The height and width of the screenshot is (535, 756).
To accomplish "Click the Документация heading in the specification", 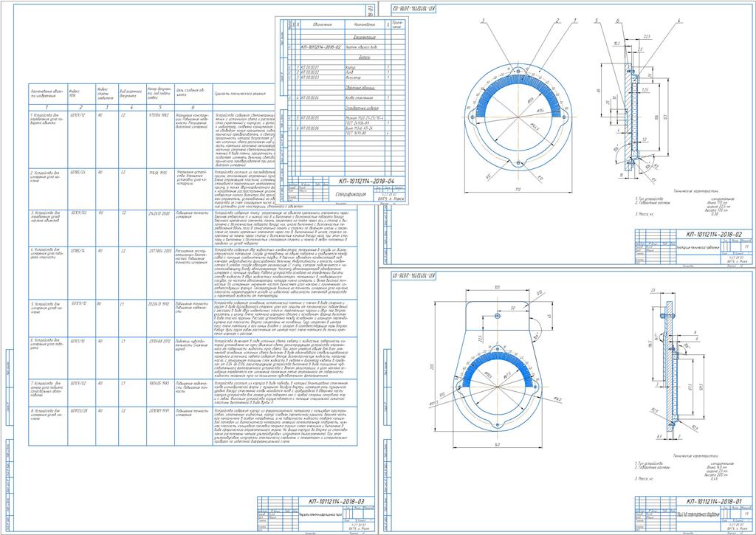I will point(365,37).
